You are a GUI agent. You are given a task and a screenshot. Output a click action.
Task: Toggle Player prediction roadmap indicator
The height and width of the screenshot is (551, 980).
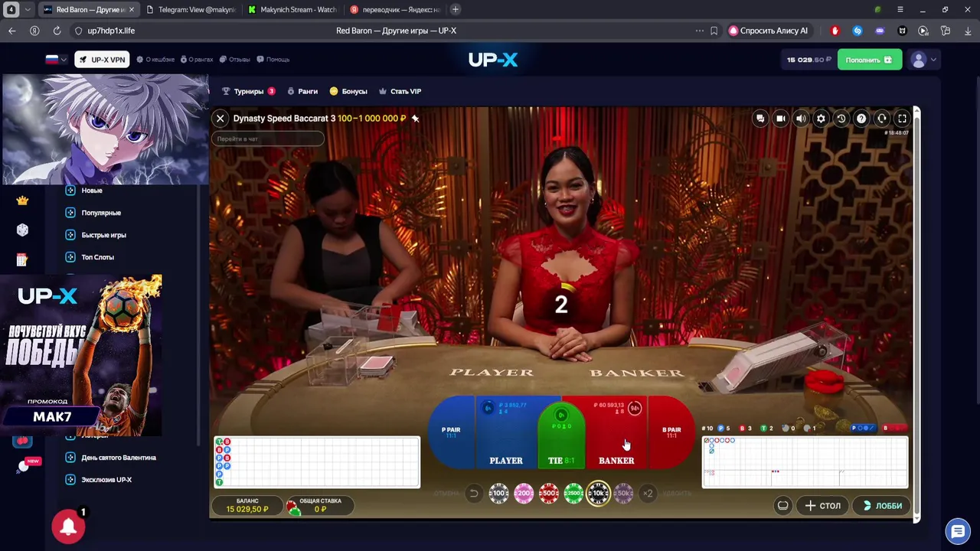(864, 429)
